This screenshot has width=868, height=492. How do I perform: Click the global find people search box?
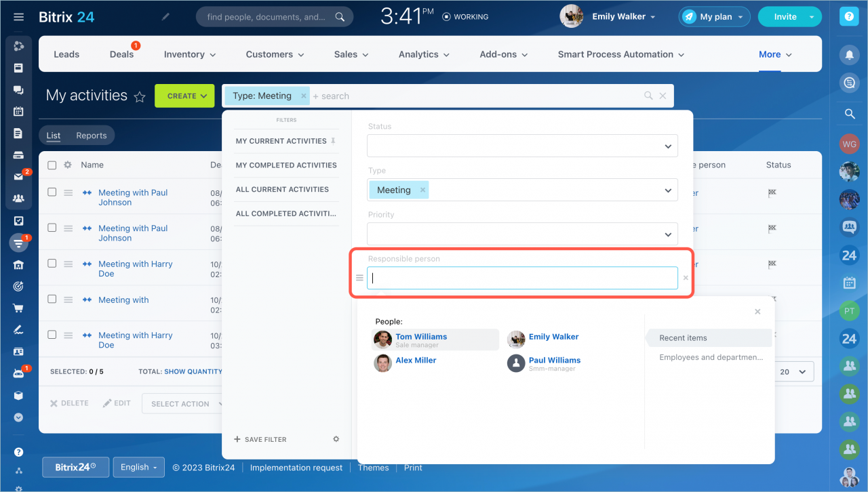[275, 17]
